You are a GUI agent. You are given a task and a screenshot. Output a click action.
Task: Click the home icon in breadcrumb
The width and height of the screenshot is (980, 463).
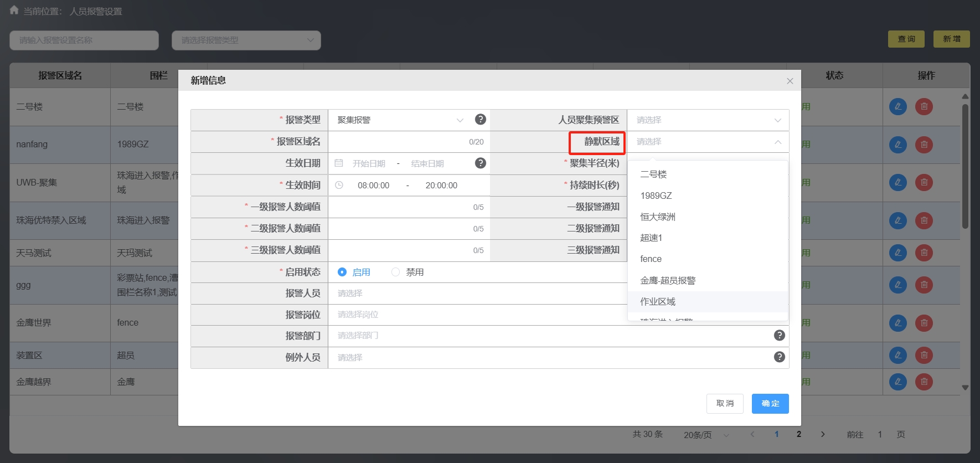14,11
